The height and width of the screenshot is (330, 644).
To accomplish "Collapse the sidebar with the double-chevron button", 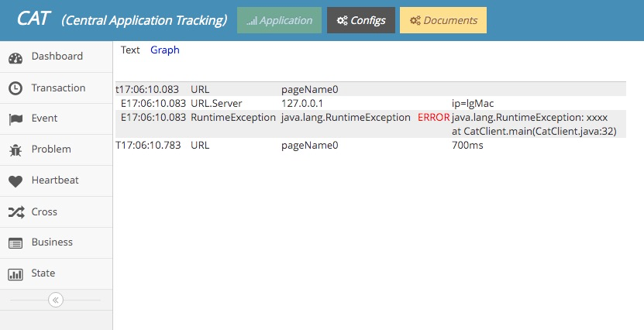I will [56, 300].
